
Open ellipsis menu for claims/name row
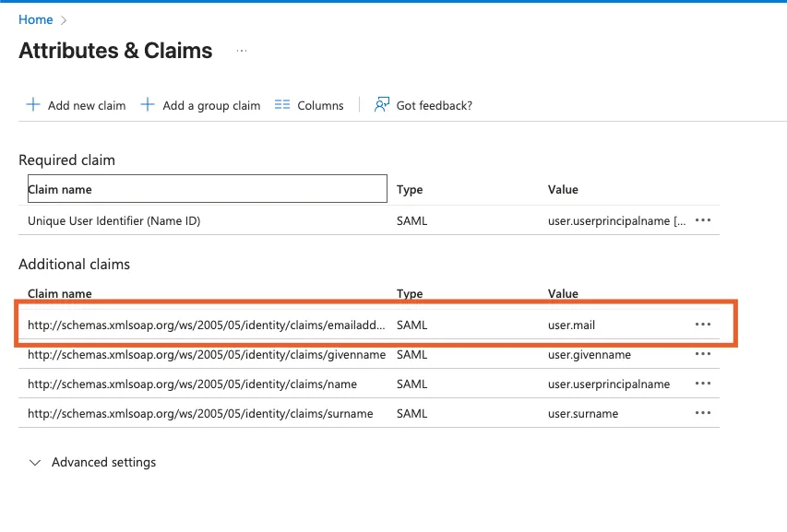703,384
